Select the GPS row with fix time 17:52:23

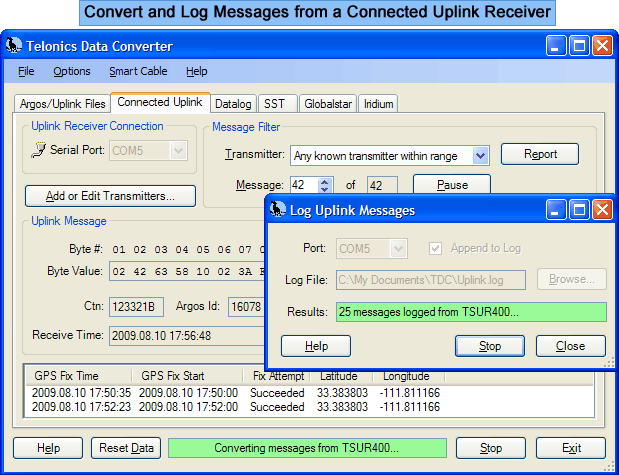point(309,407)
